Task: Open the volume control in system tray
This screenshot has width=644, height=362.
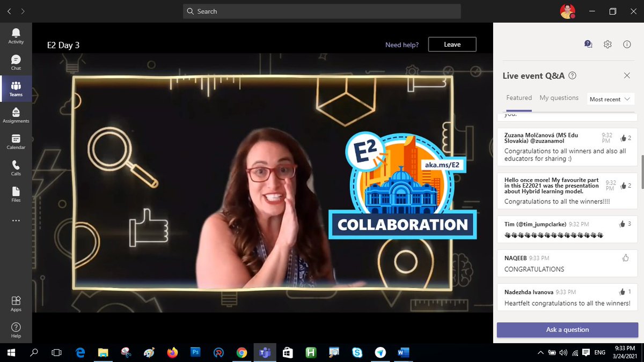Action: 563,352
